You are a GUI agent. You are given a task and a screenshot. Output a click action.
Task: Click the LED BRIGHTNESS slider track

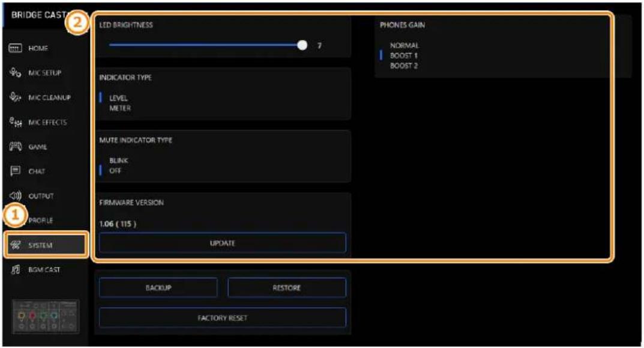[205, 45]
